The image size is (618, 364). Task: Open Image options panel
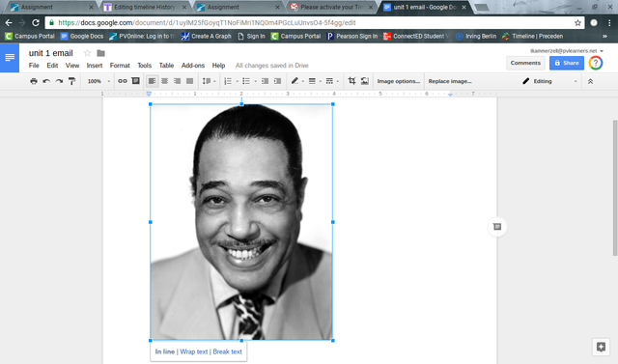click(399, 81)
